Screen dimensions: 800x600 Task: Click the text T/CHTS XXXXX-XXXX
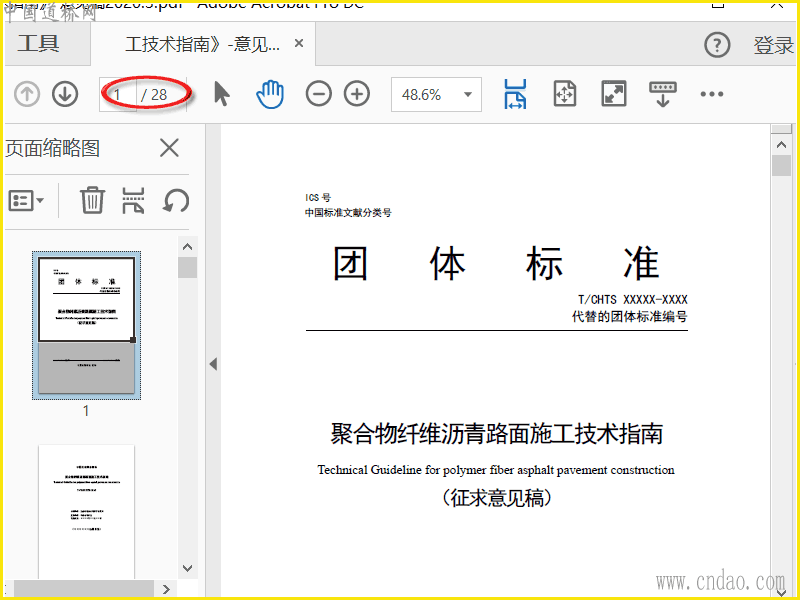(633, 299)
